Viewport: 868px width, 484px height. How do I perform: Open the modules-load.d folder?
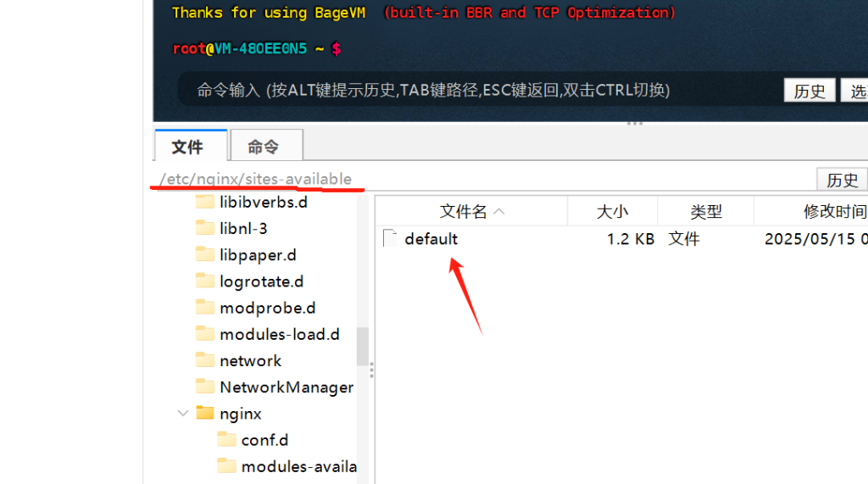[280, 335]
